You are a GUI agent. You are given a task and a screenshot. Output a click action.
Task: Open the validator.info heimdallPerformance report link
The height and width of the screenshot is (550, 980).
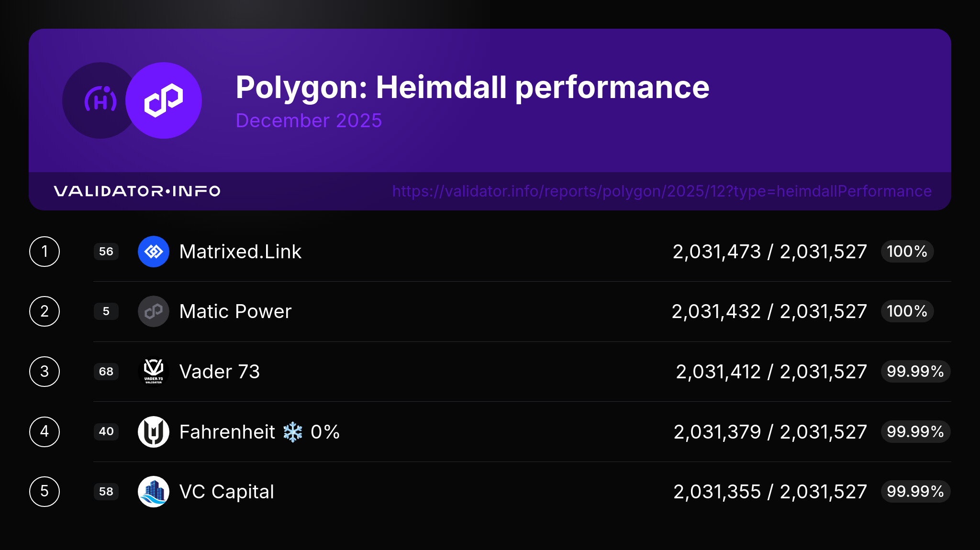[x=662, y=191]
